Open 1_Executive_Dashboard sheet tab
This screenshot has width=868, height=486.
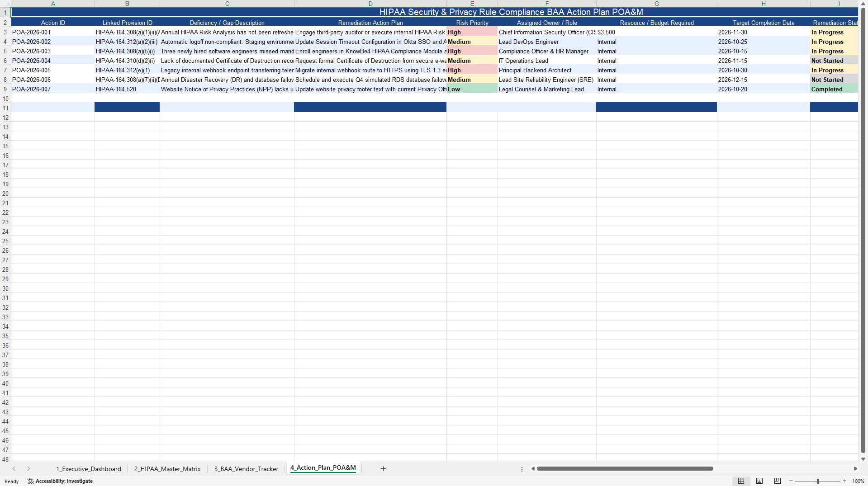pyautogui.click(x=89, y=469)
